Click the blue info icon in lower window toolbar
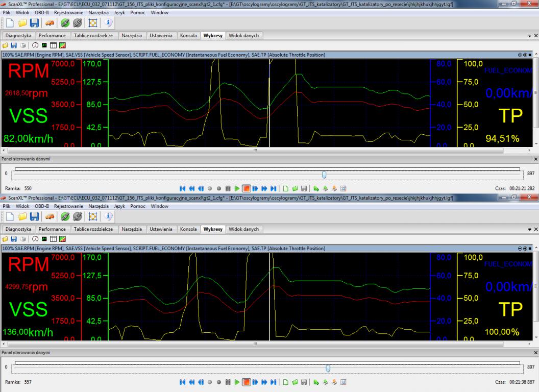This screenshot has width=539, height=392. pos(108,217)
